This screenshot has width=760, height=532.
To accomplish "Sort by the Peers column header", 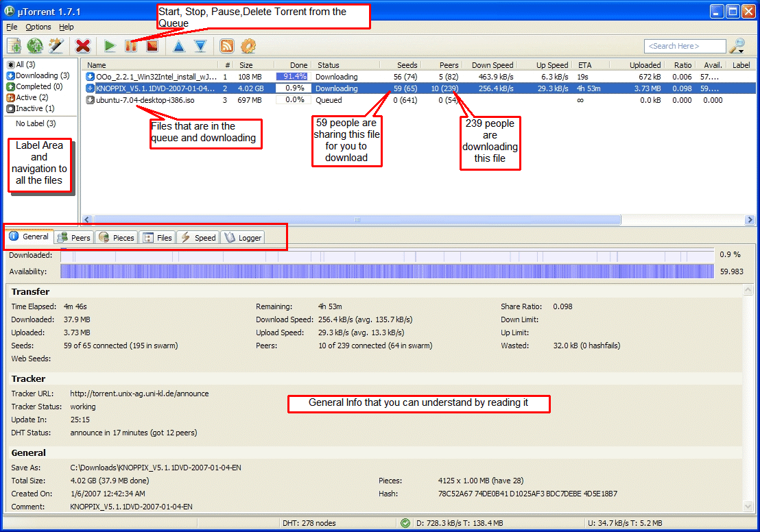I will pyautogui.click(x=440, y=65).
